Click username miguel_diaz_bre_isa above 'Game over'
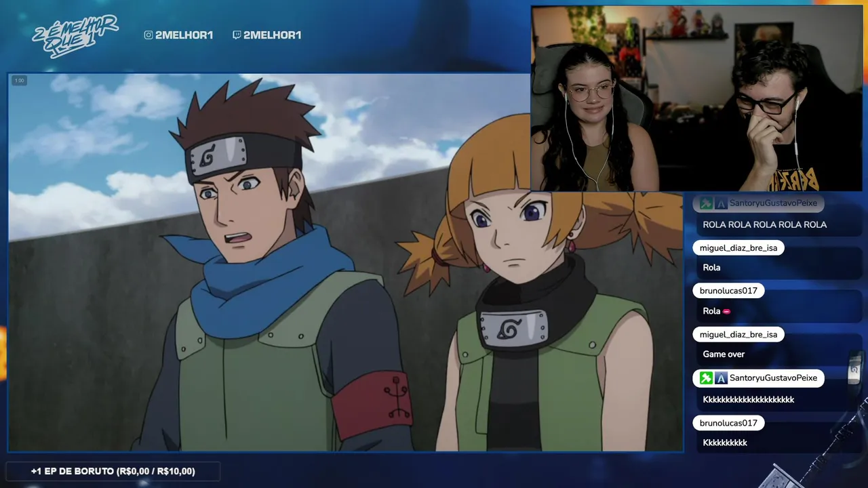This screenshot has height=488, width=868. (x=738, y=334)
